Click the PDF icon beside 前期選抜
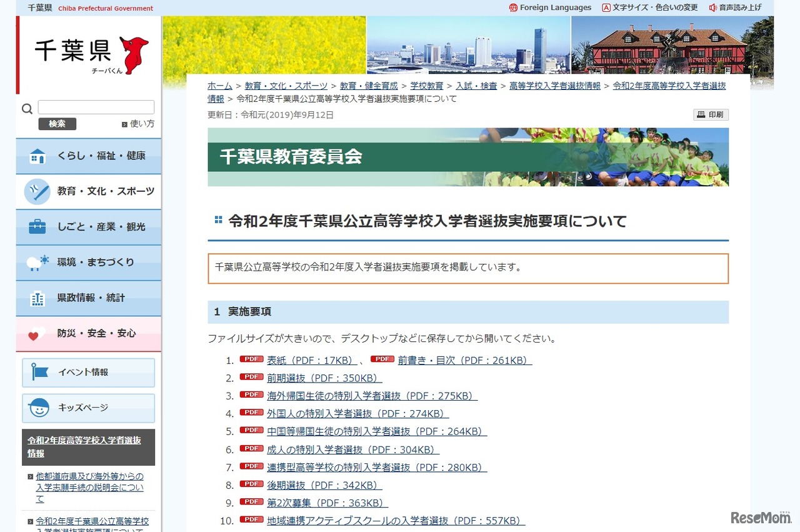Screen dimensions: 800x532 tap(252, 377)
